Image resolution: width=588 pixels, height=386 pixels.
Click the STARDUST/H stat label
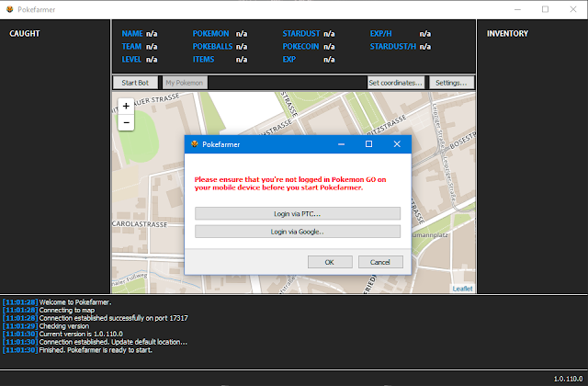(393, 47)
